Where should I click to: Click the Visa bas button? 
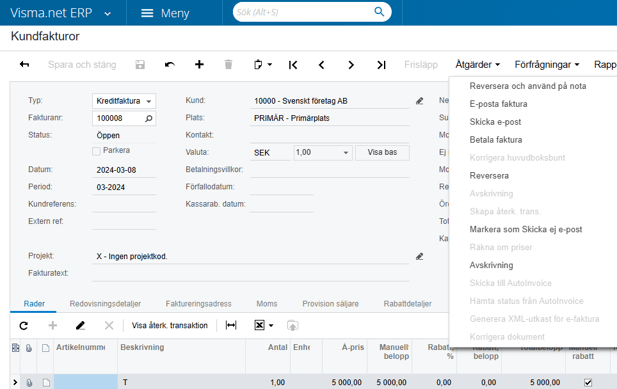[x=382, y=153]
